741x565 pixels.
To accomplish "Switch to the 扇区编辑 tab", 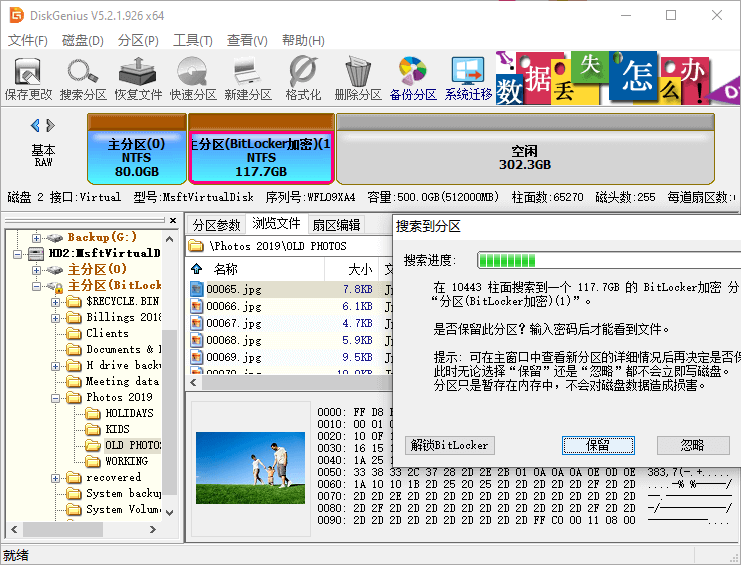I will [336, 225].
